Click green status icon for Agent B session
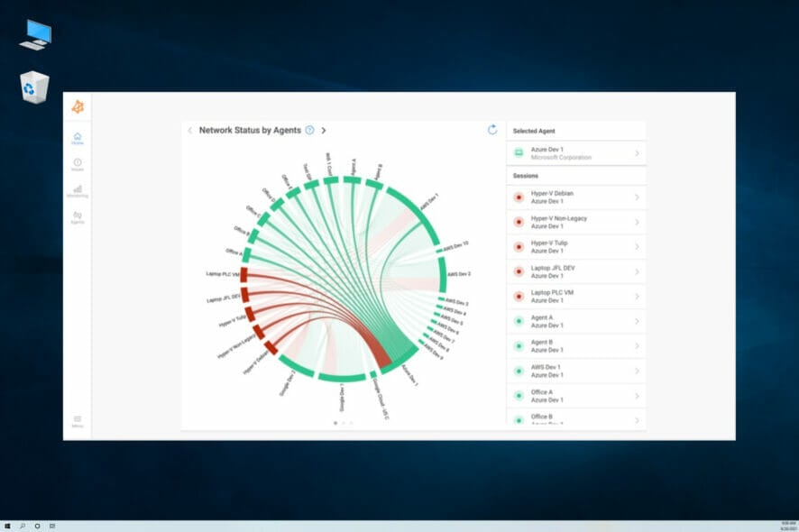 519,346
